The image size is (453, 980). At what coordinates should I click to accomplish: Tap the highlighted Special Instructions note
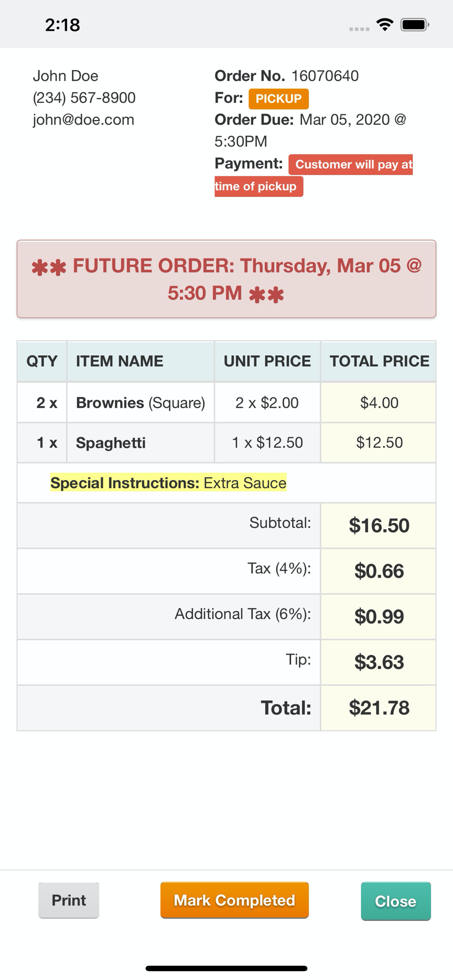[x=168, y=483]
